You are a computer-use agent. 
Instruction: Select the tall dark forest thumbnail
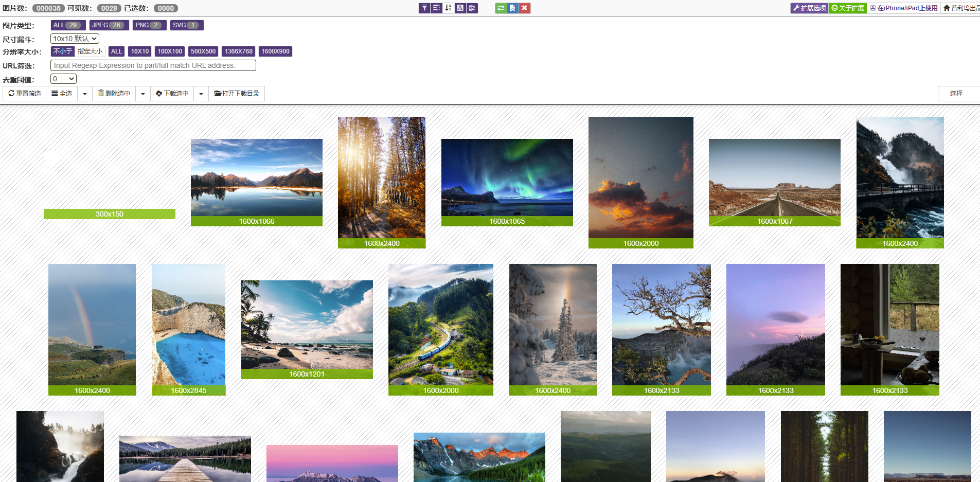[x=825, y=447]
